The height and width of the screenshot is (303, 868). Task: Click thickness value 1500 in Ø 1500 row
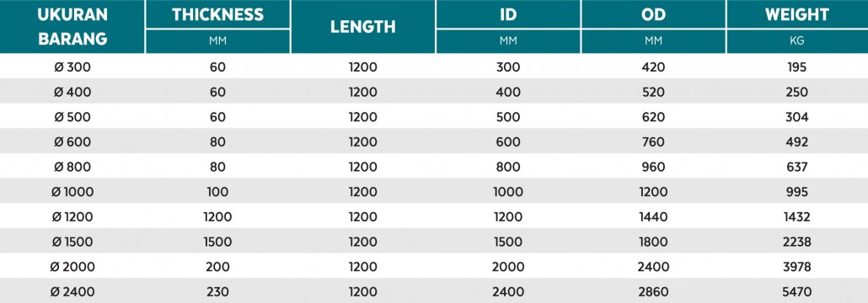pyautogui.click(x=217, y=242)
